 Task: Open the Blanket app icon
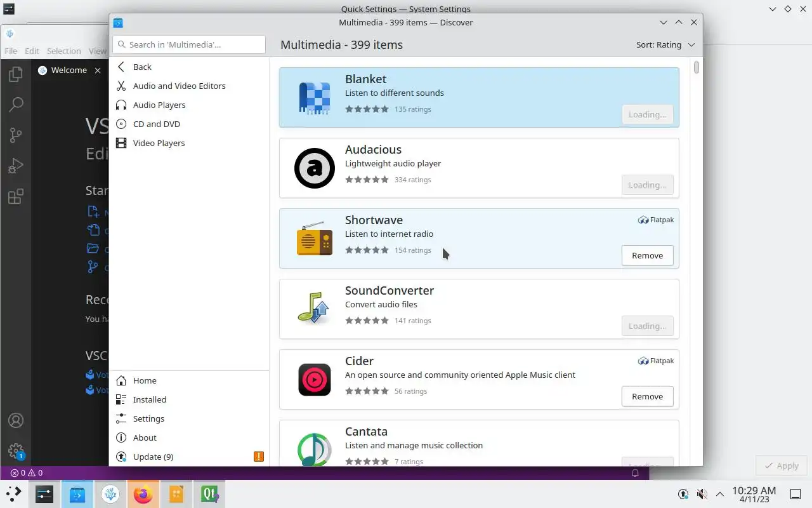[315, 98]
